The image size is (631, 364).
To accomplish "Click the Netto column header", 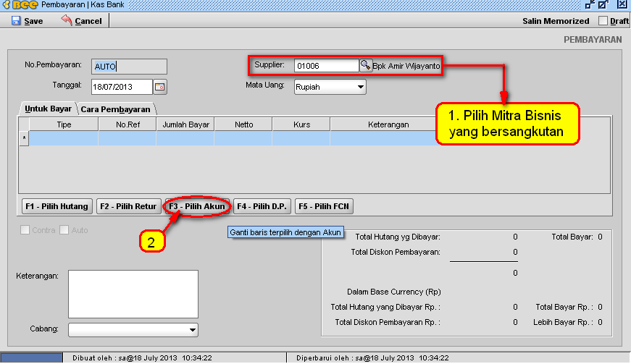I will [x=243, y=124].
